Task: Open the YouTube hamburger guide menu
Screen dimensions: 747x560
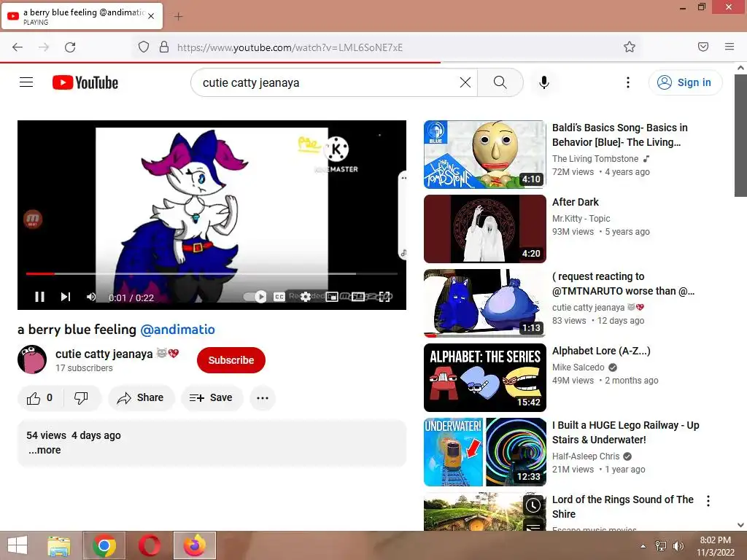Action: coord(26,82)
